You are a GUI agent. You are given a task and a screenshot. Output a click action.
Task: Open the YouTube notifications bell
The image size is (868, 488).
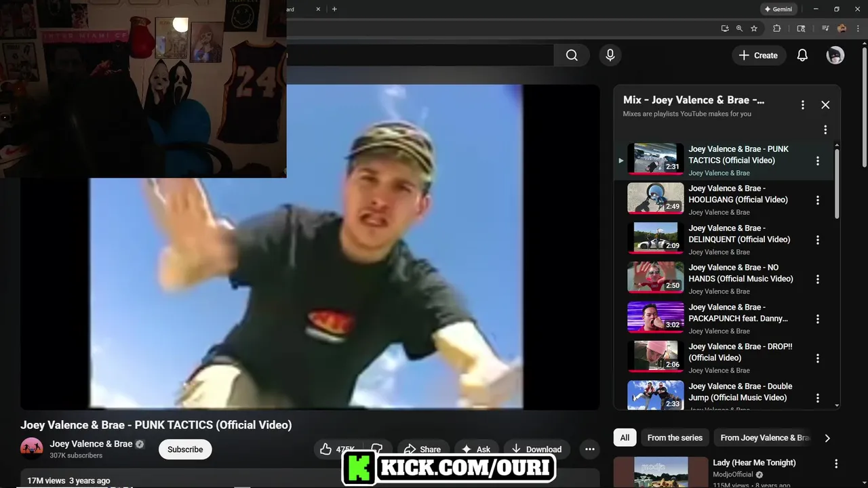(x=802, y=56)
